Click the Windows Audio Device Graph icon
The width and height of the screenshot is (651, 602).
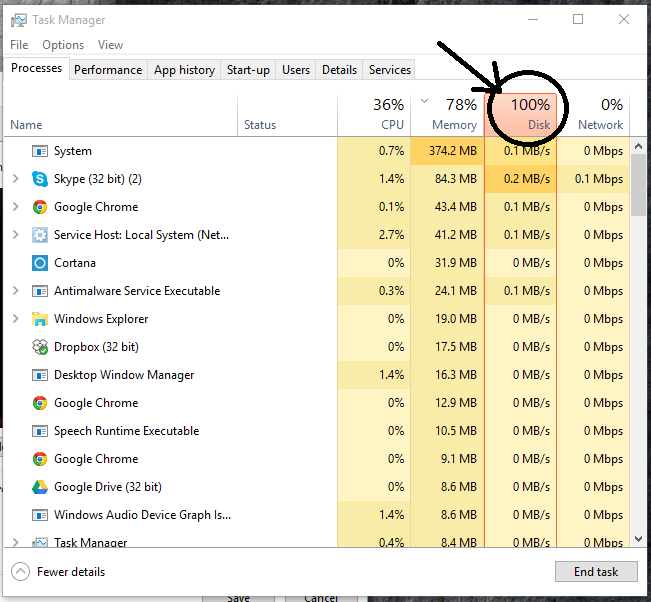coord(40,515)
